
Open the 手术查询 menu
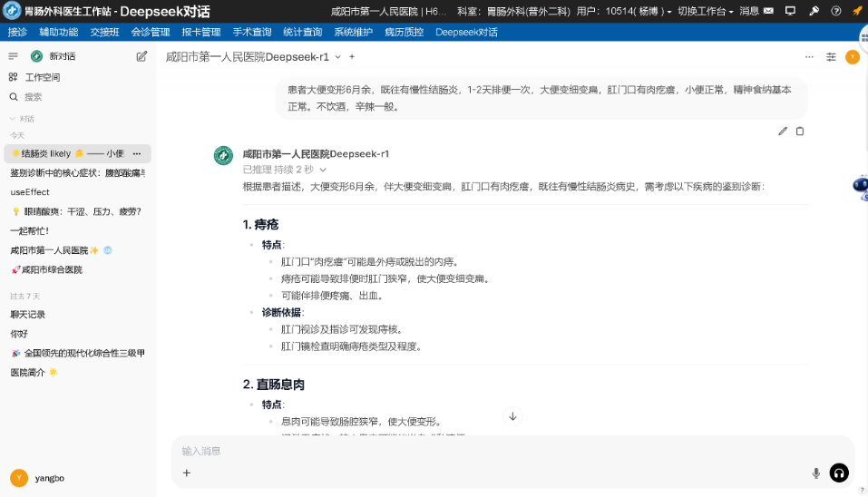252,32
